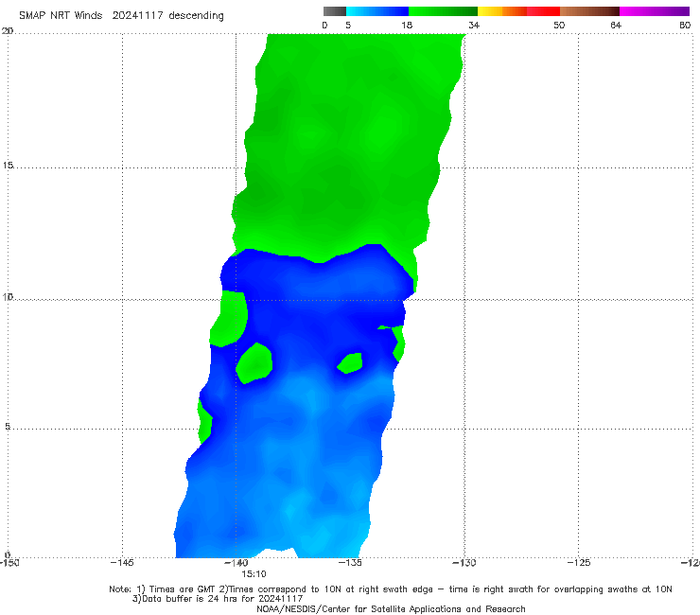The height and width of the screenshot is (615, 700).
Task: Click the color bar label '34'
Action: pos(474,25)
